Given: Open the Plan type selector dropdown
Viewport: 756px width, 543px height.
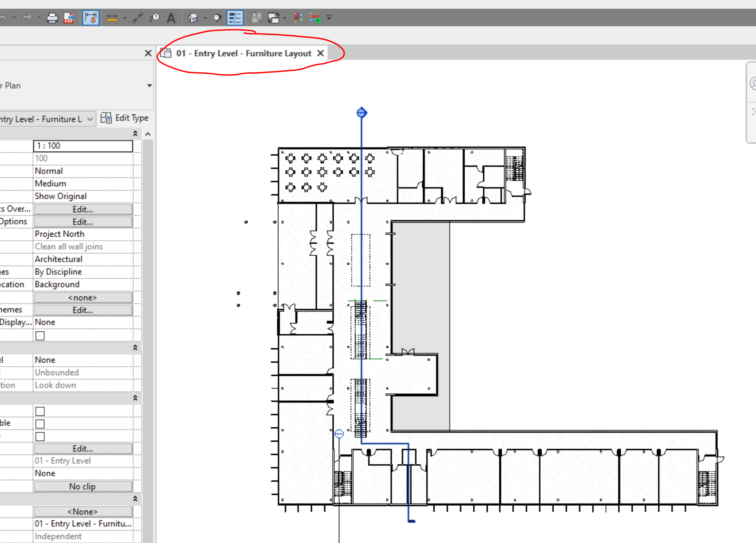Looking at the screenshot, I should [150, 86].
